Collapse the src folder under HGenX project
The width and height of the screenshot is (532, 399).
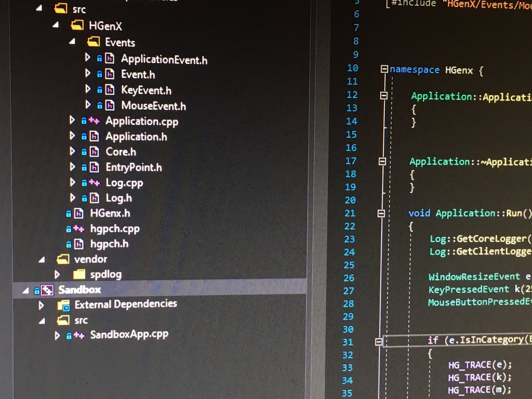pos(39,8)
